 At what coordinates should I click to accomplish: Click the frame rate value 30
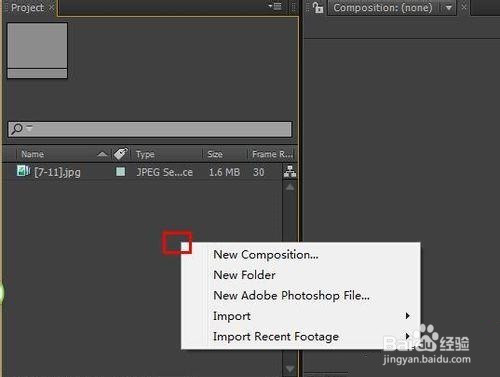click(x=259, y=172)
